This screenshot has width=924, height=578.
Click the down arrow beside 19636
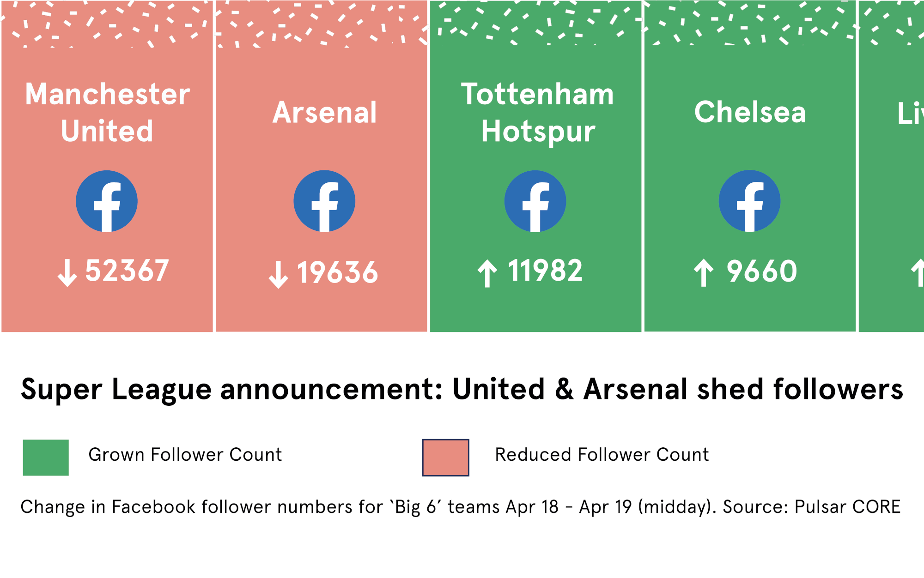coord(278,275)
